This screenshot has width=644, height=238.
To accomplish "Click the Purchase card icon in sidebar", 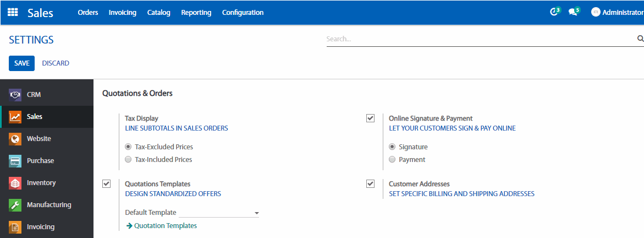I will 15,161.
